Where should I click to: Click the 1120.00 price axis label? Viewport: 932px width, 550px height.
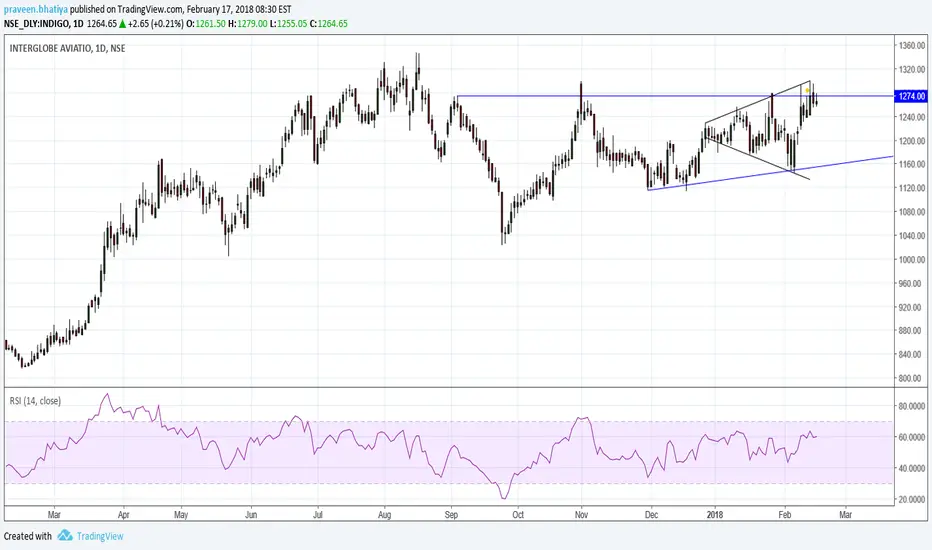(912, 188)
